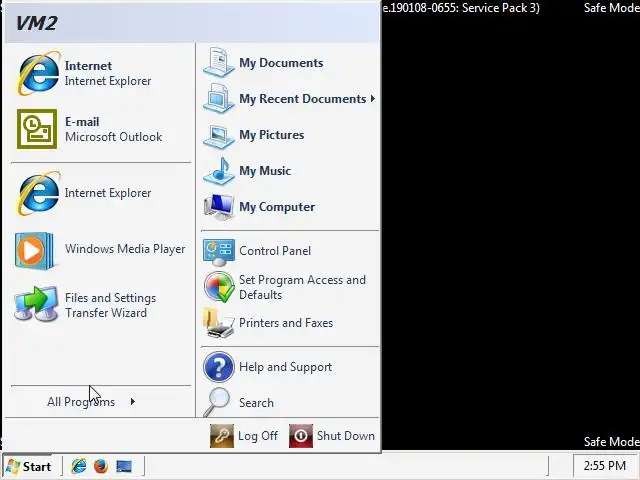The image size is (640, 480).
Task: Launch Windows Media Player icon
Action: coord(34,251)
